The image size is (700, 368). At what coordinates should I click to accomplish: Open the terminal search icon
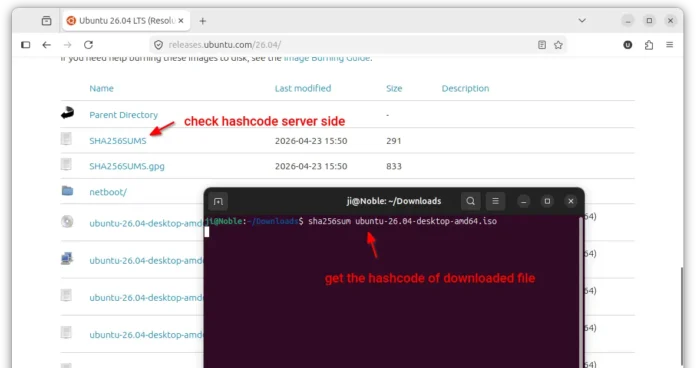pos(471,201)
